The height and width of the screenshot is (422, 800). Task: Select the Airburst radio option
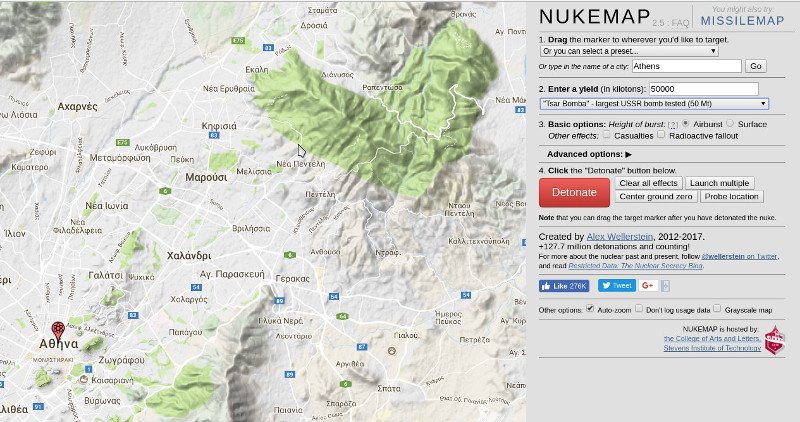[x=686, y=123]
